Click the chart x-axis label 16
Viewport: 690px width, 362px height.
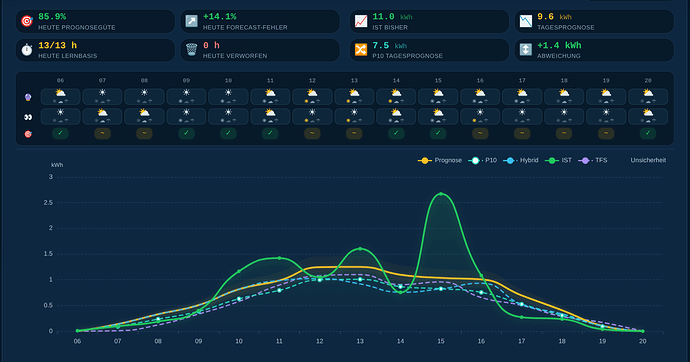click(481, 341)
